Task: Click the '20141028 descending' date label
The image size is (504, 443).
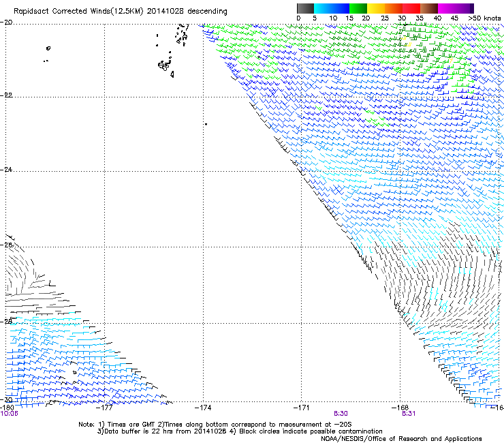Action: point(187,12)
